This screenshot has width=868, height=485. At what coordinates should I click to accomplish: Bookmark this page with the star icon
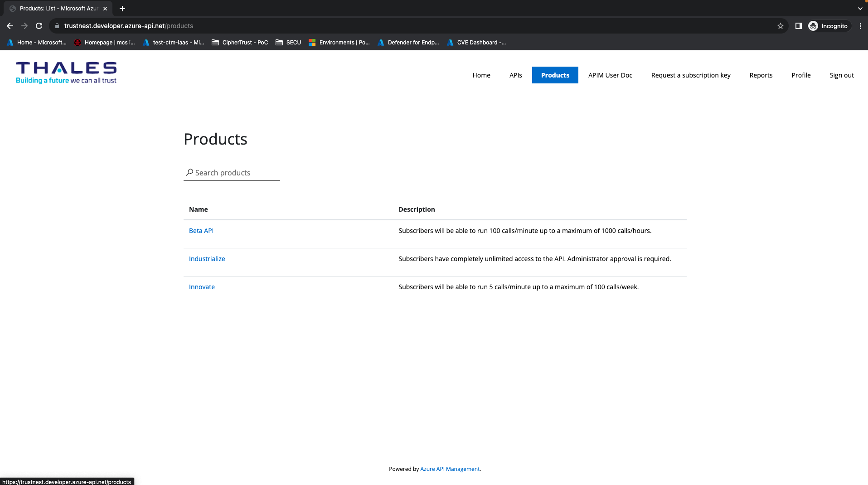(x=781, y=26)
